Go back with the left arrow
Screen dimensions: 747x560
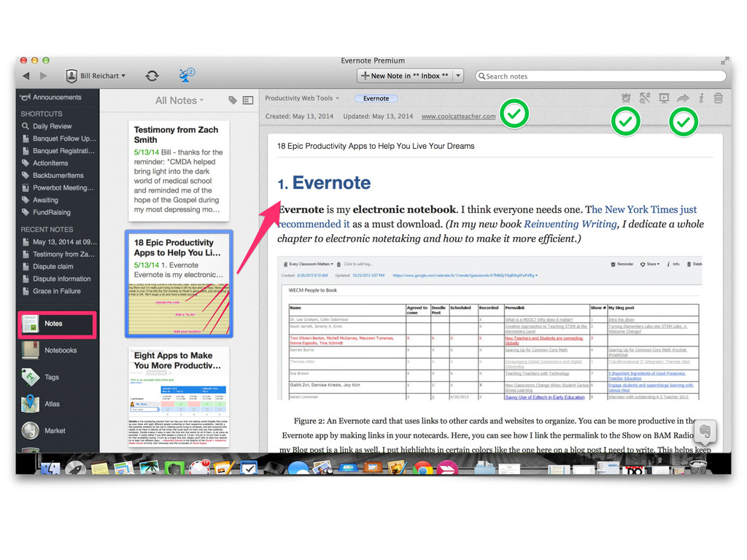[x=26, y=76]
